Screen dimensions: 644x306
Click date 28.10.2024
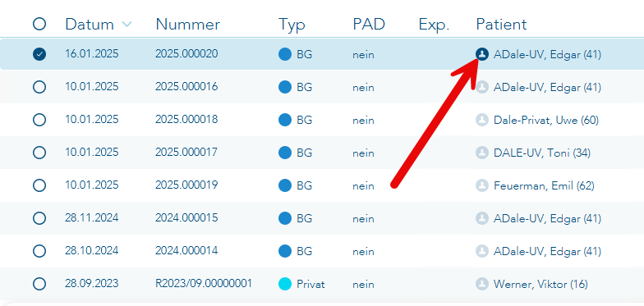coord(92,251)
